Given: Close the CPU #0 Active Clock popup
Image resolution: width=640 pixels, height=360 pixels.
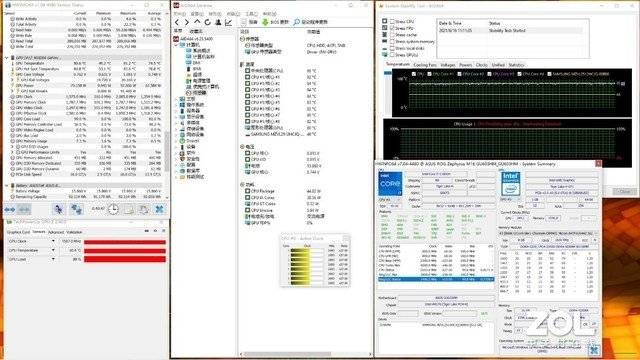Looking at the screenshot, I should (346, 238).
